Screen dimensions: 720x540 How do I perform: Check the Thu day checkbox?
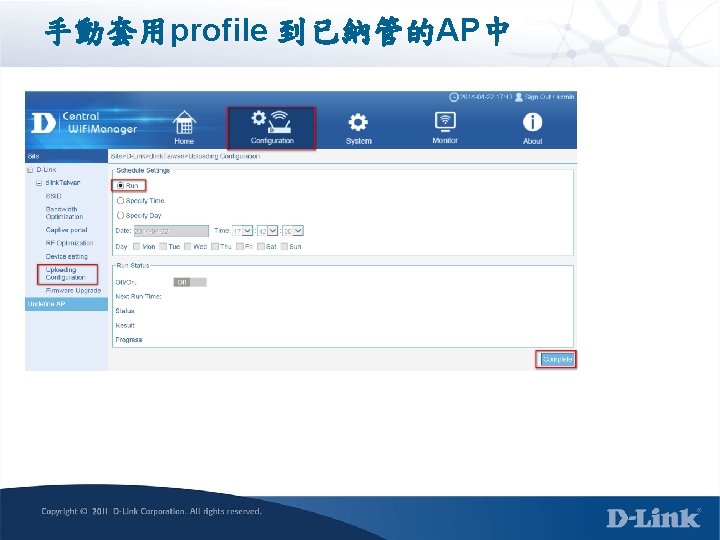coord(214,247)
